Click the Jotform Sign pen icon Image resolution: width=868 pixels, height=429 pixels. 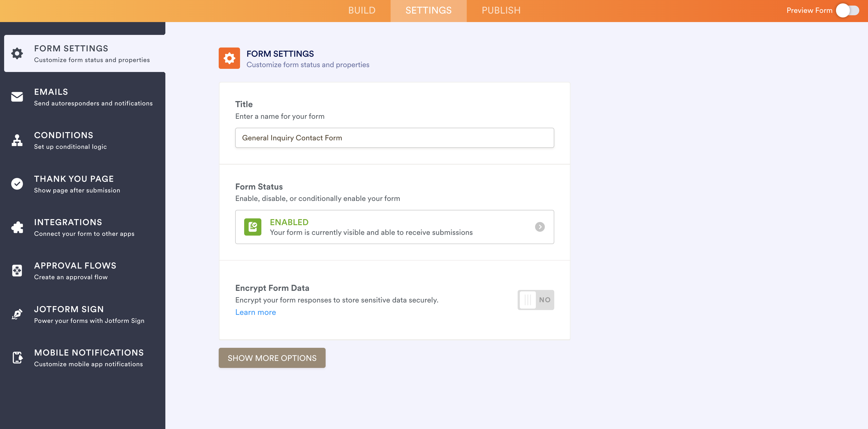[17, 314]
